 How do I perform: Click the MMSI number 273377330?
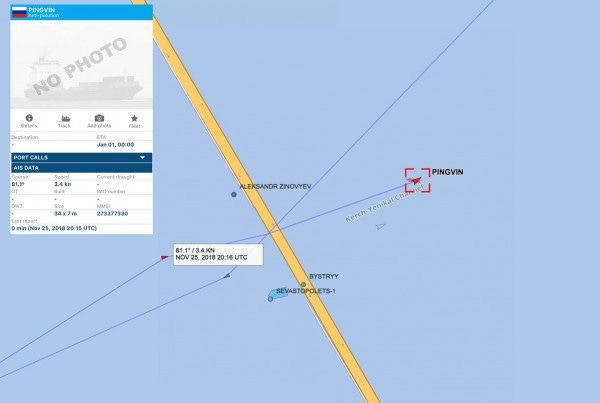(x=112, y=214)
